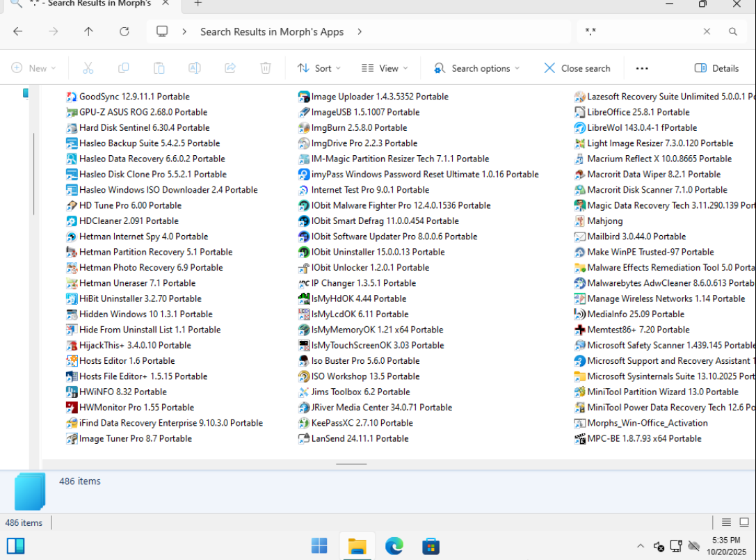Viewport: 756px width, 560px height.
Task: Switch to details list view layout
Action: tap(726, 522)
